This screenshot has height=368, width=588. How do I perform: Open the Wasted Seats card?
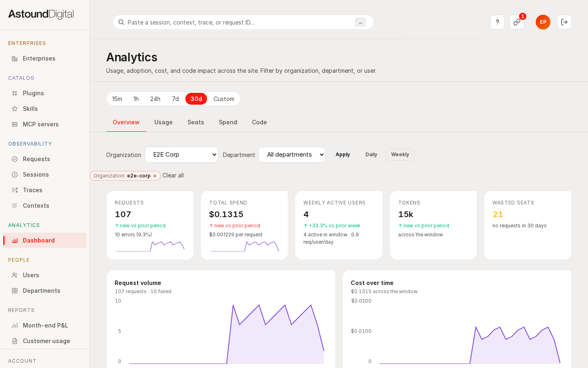528,225
